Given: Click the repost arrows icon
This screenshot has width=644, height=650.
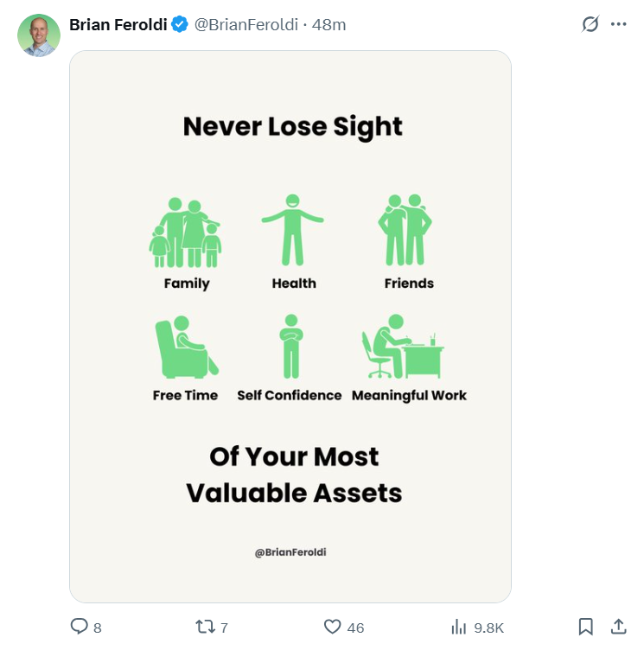Looking at the screenshot, I should (205, 627).
